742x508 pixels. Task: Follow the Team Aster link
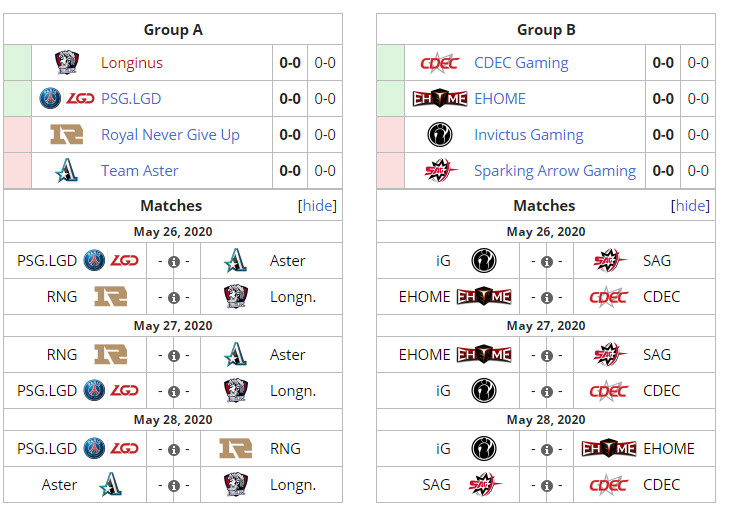[140, 171]
